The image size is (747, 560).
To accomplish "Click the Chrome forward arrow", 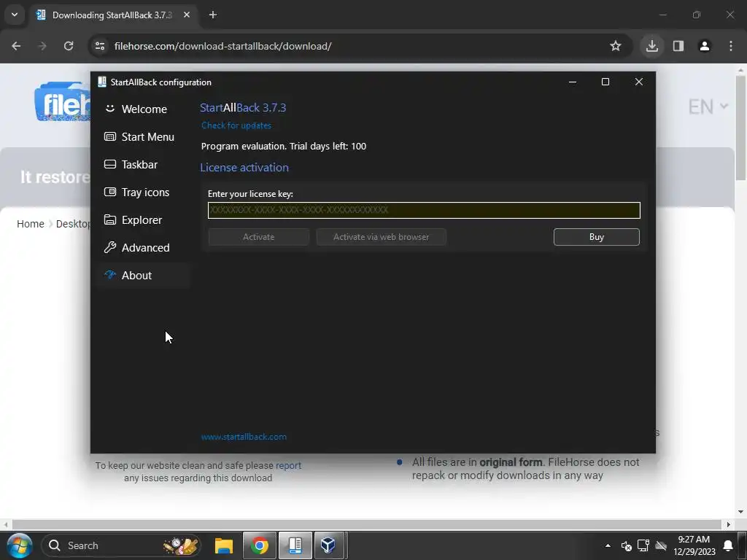I will point(42,46).
